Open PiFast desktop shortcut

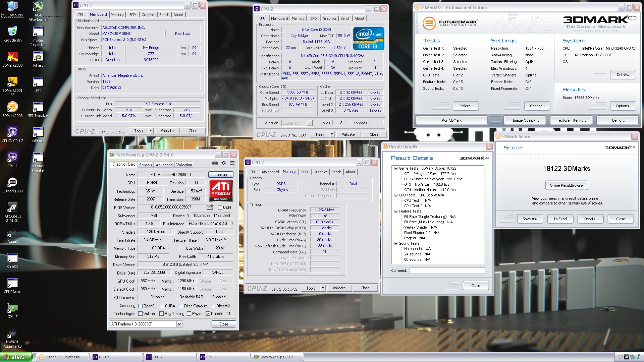click(38, 59)
